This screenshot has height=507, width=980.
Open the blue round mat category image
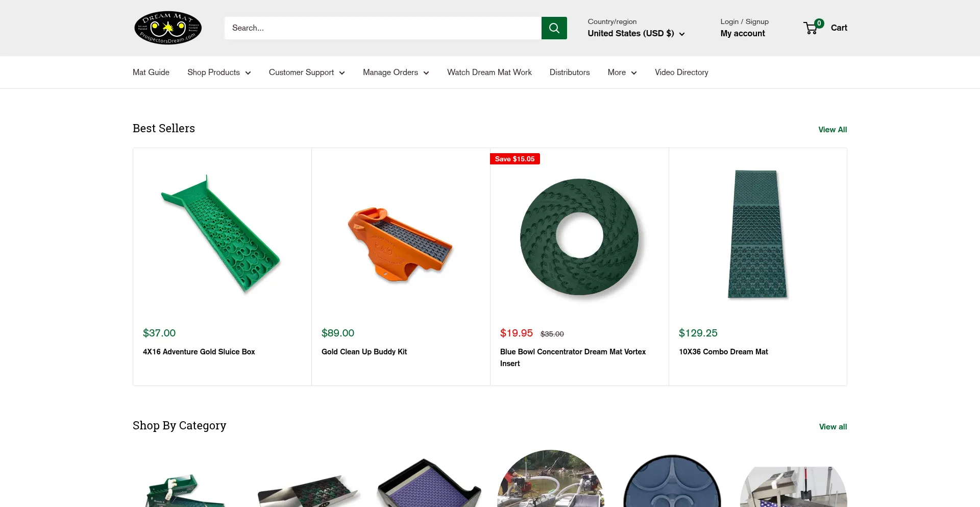tap(672, 480)
